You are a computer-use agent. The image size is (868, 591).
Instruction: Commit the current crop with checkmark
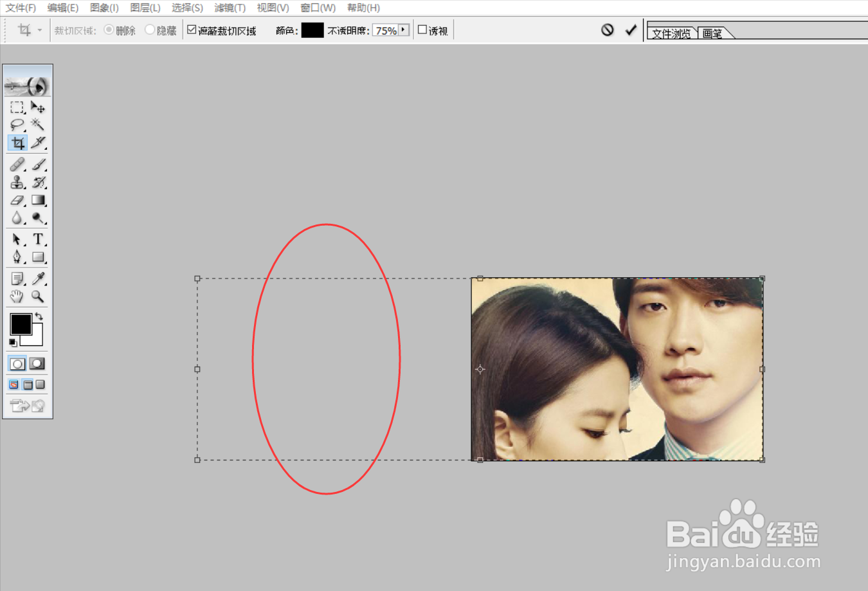click(x=631, y=30)
